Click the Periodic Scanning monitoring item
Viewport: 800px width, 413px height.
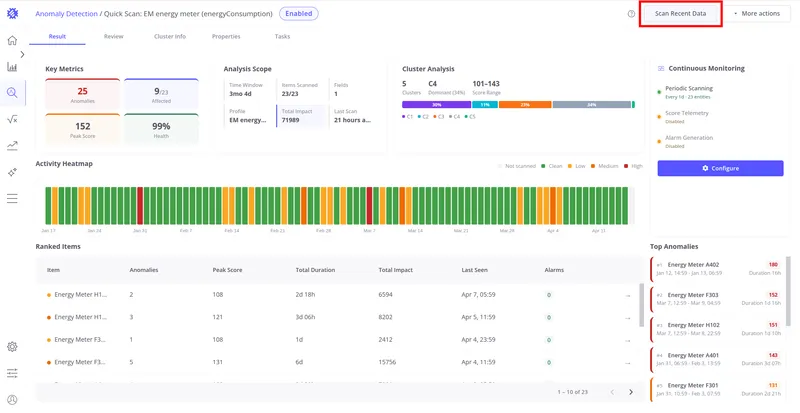point(689,92)
